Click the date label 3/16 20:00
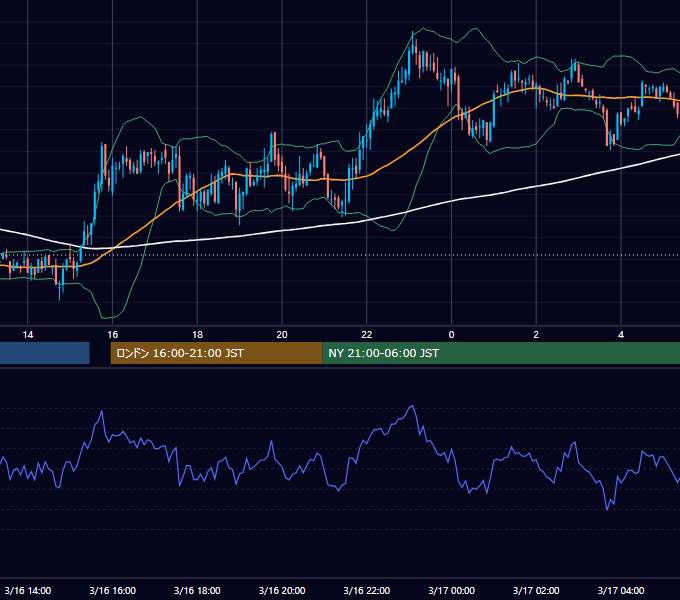This screenshot has width=680, height=600. 282,590
